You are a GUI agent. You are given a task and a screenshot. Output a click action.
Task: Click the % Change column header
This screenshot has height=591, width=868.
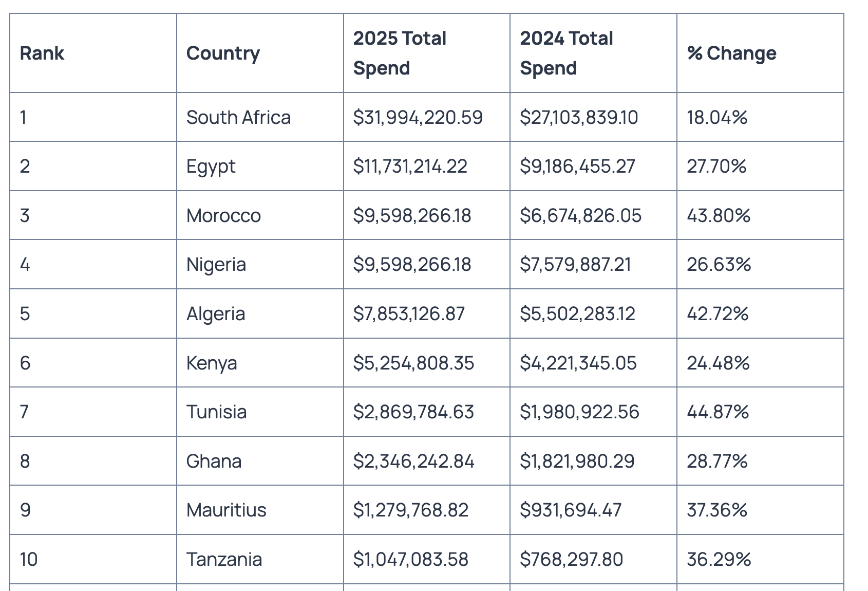point(731,53)
